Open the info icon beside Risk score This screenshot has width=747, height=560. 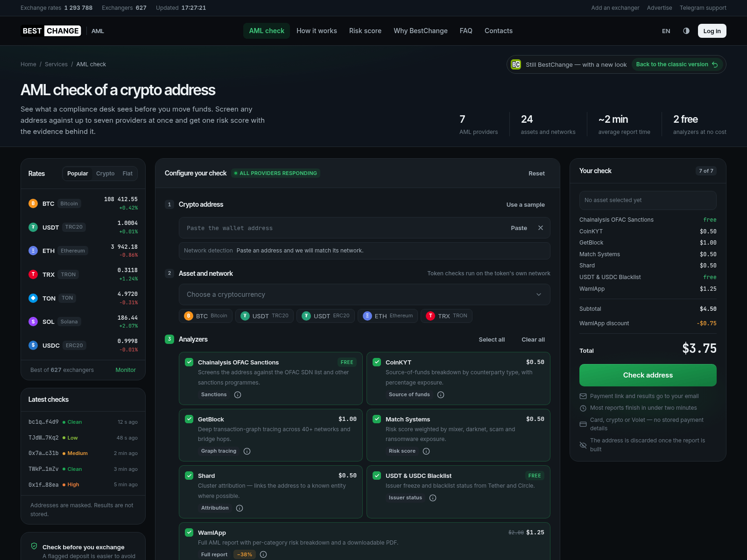click(426, 451)
